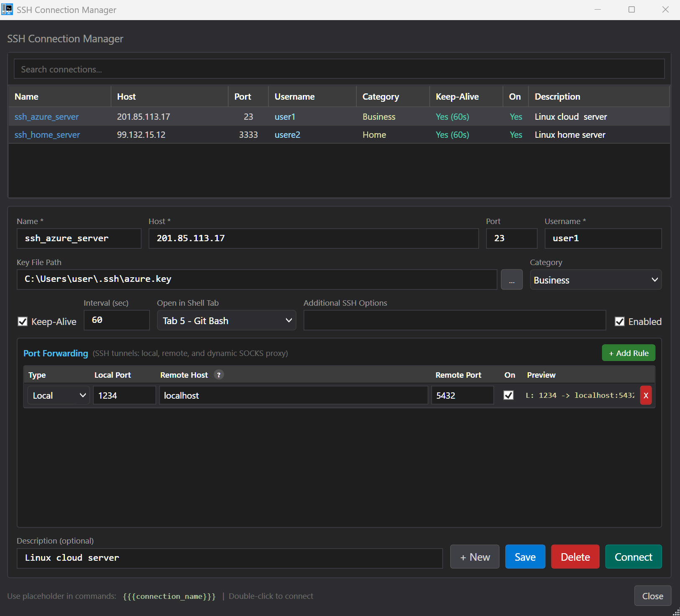This screenshot has height=616, width=680.
Task: Click the Keep-Alive column header
Action: (x=457, y=96)
